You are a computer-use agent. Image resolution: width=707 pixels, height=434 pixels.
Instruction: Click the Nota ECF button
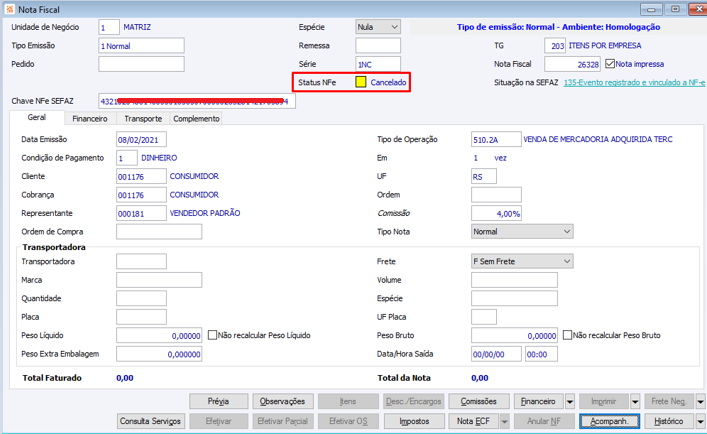point(473,421)
